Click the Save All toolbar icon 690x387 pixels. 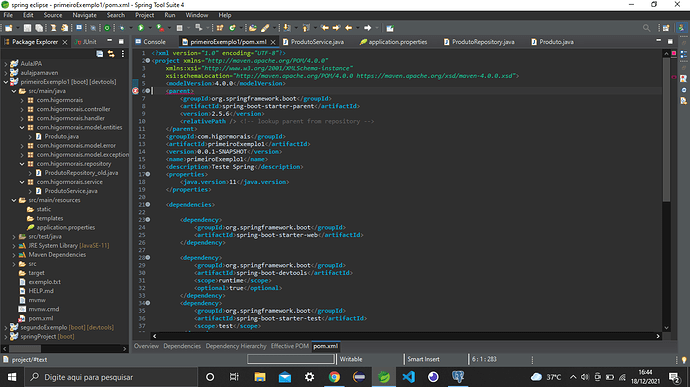click(x=39, y=28)
